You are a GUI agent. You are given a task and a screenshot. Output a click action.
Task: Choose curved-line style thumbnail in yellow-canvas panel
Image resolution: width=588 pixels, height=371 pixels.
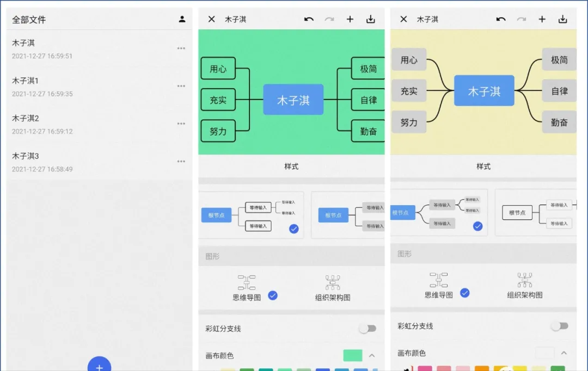[439, 213]
